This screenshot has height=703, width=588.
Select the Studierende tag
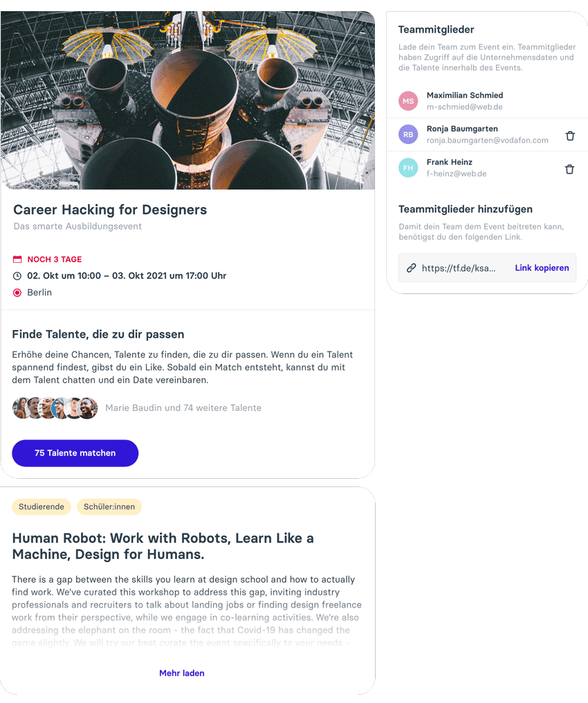click(42, 506)
